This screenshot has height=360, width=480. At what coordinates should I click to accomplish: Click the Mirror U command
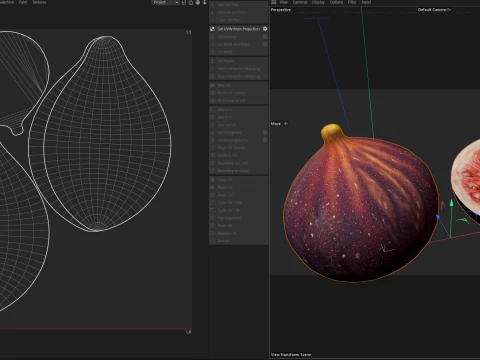[x=239, y=110]
